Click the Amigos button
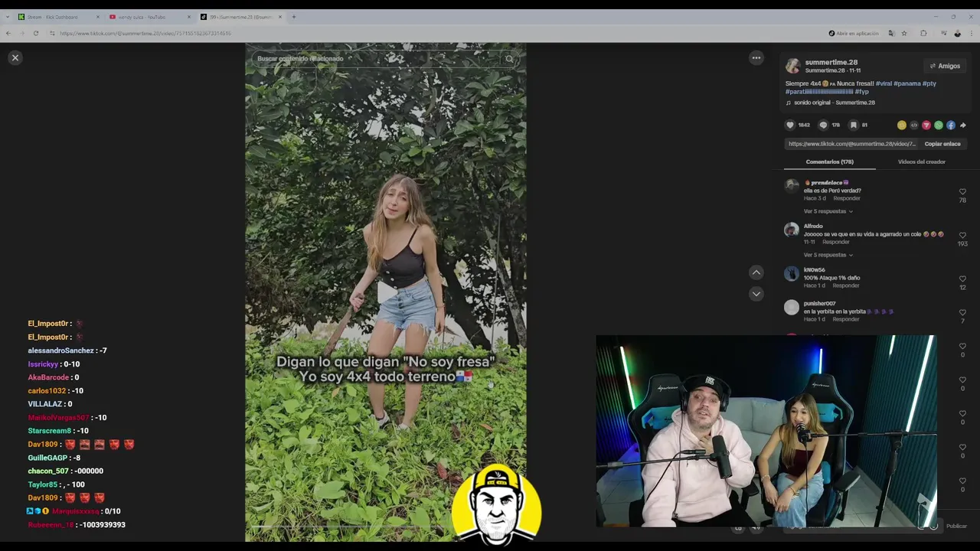 (945, 66)
